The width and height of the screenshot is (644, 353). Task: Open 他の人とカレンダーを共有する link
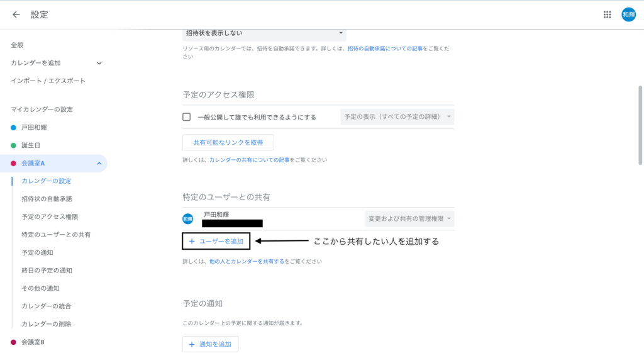pyautogui.click(x=247, y=261)
